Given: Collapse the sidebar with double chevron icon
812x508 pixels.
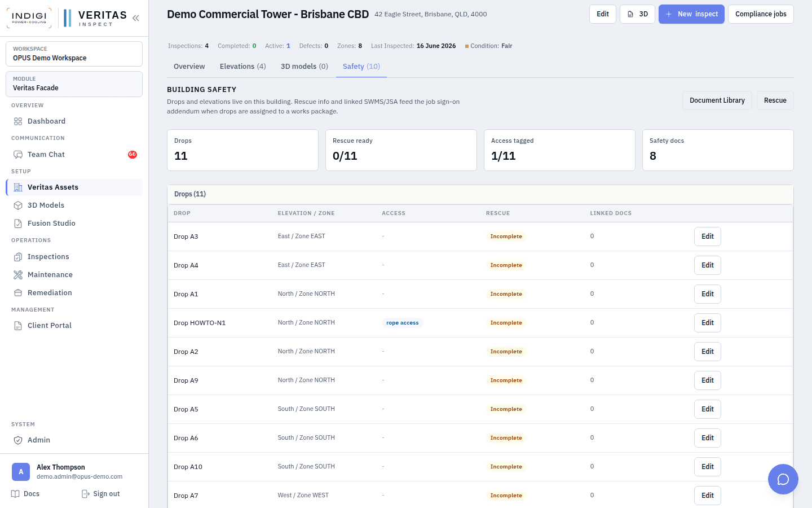Looking at the screenshot, I should 136,18.
